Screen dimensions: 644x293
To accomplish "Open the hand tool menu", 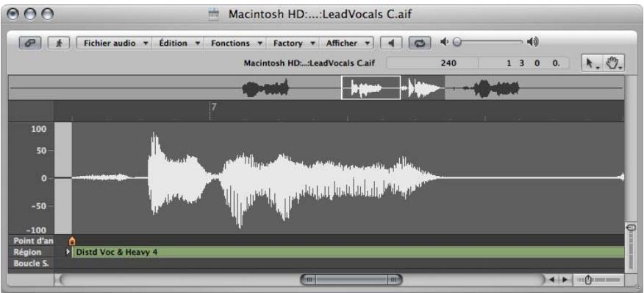I will click(x=614, y=64).
